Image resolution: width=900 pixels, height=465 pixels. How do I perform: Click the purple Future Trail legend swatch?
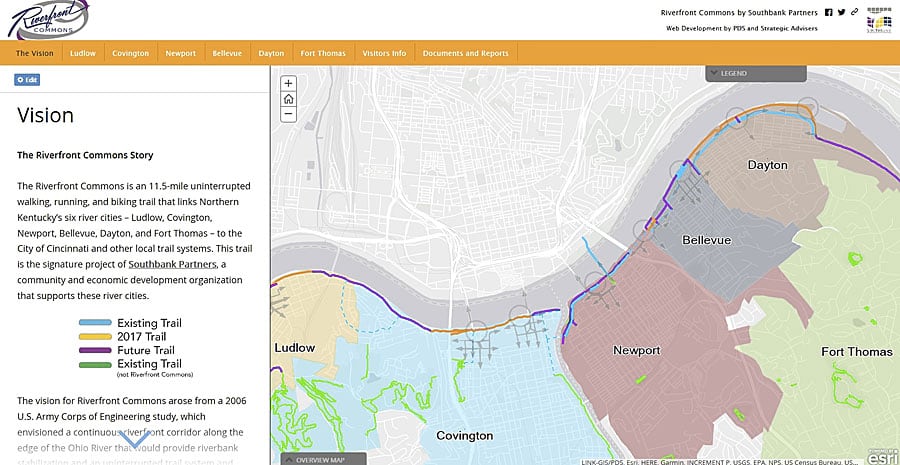[x=95, y=350]
